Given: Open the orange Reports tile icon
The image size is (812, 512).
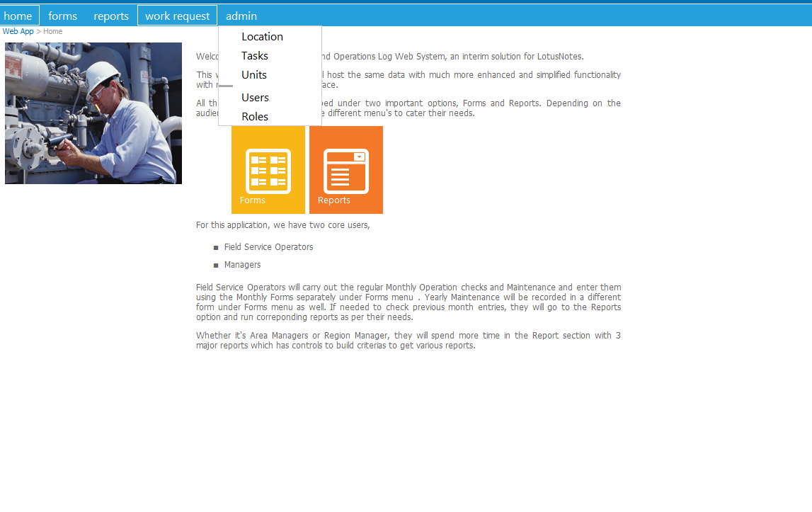Looking at the screenshot, I should (346, 170).
